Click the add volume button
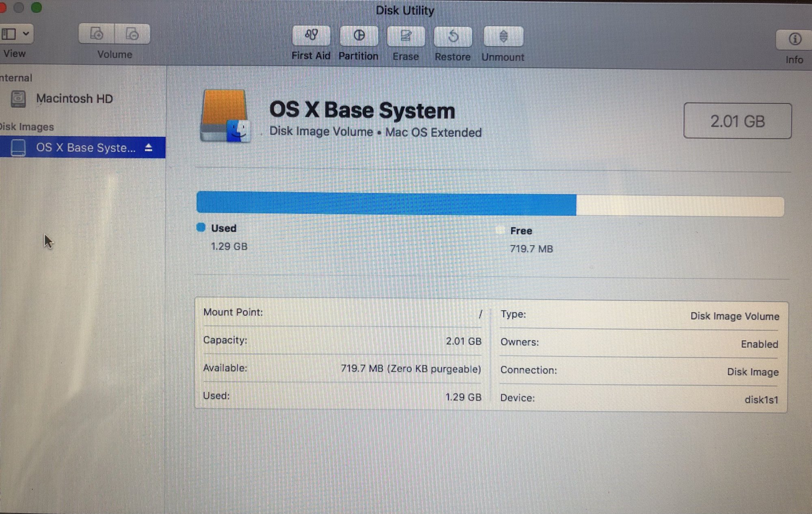The image size is (812, 514). coord(97,34)
